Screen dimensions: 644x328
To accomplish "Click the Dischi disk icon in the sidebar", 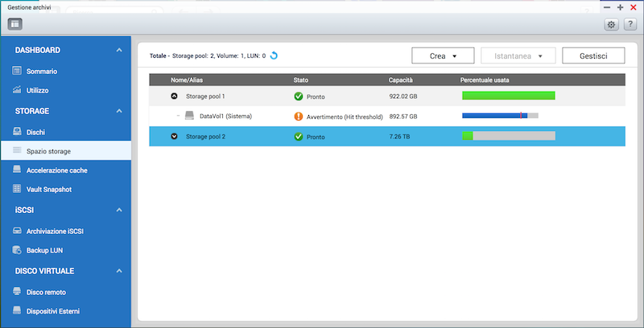I will pos(18,130).
